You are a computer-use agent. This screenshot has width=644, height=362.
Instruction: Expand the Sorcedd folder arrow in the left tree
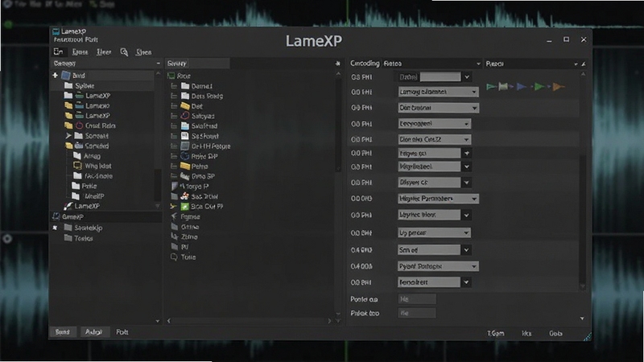click(x=68, y=135)
